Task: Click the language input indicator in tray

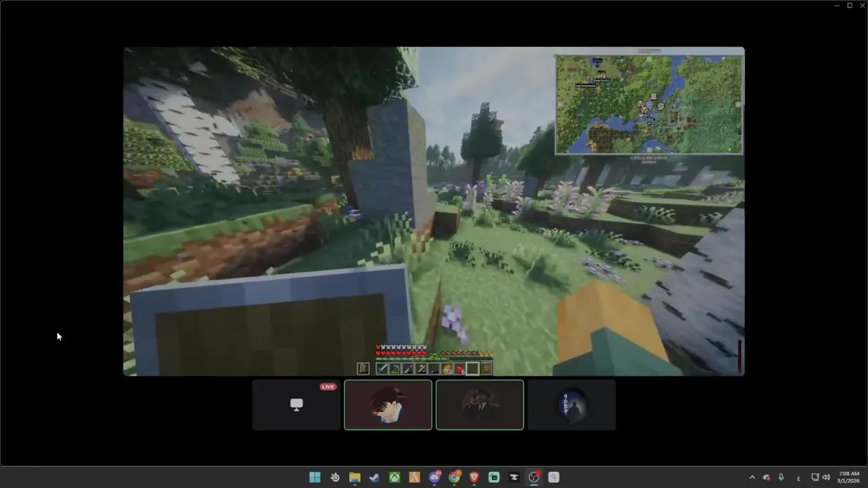Action: (798, 478)
